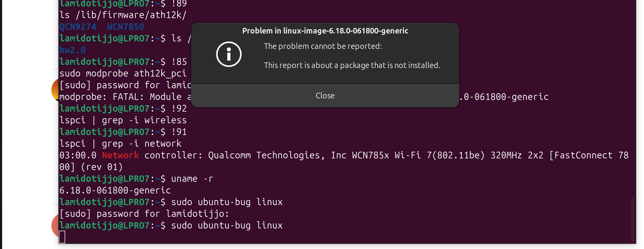Click the terminal cursor block on the last line

(x=62, y=237)
